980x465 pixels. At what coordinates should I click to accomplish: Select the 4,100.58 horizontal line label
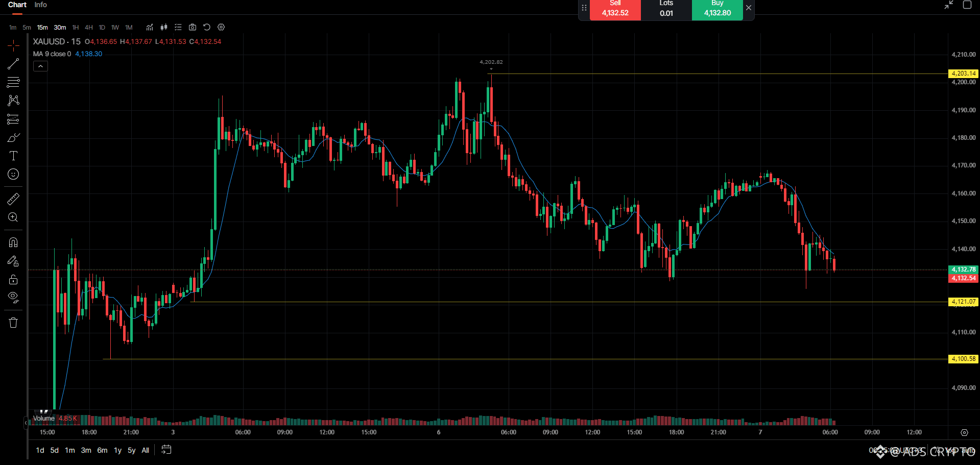tap(963, 359)
